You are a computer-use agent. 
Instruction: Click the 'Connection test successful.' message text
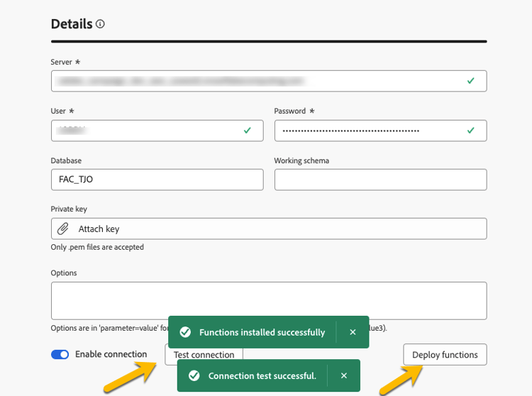coord(262,375)
